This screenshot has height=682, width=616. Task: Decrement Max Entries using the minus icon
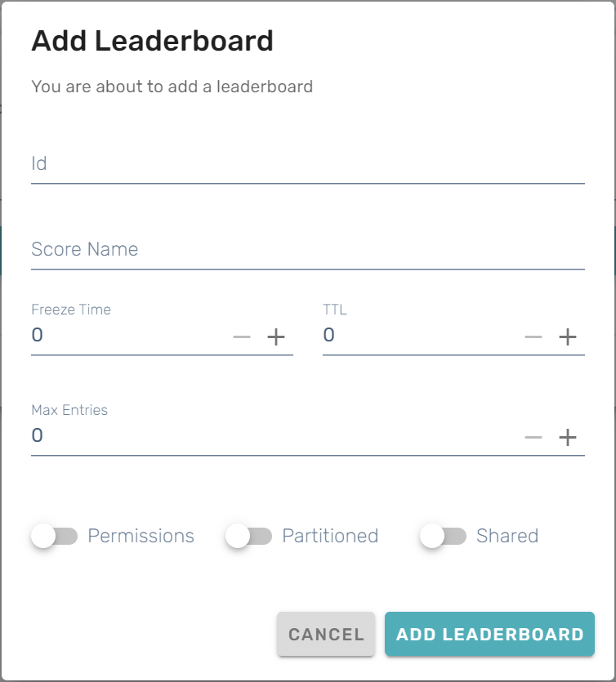pyautogui.click(x=533, y=437)
